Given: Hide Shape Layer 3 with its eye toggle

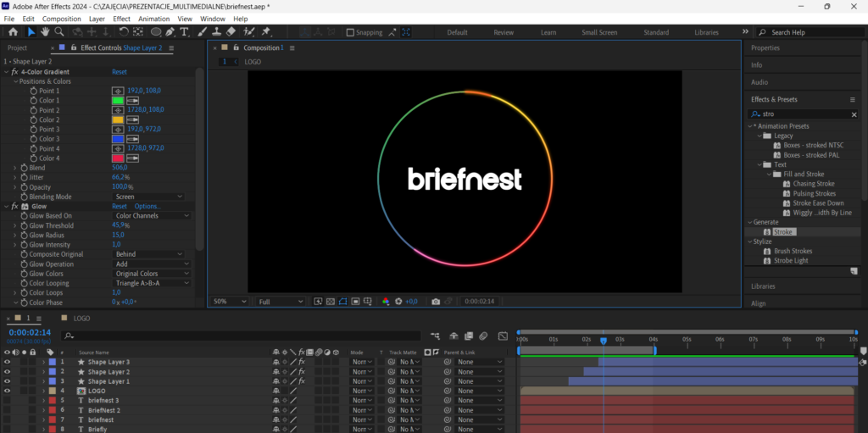Looking at the screenshot, I should 7,362.
